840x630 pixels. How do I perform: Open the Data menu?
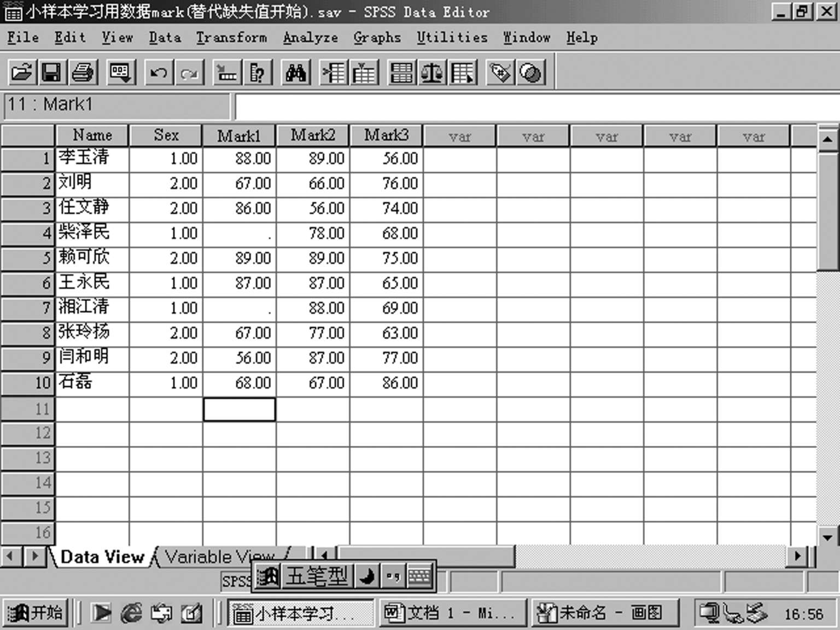[x=165, y=37]
